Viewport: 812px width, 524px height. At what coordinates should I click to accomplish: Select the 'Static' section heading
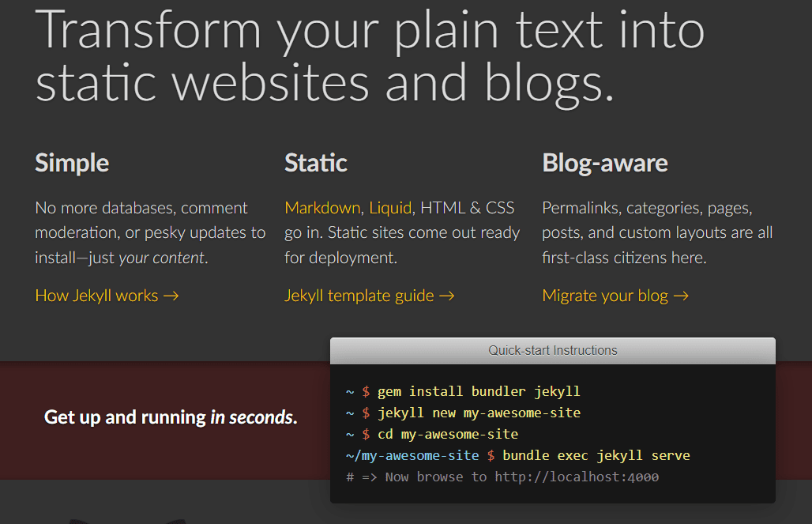[x=315, y=164]
